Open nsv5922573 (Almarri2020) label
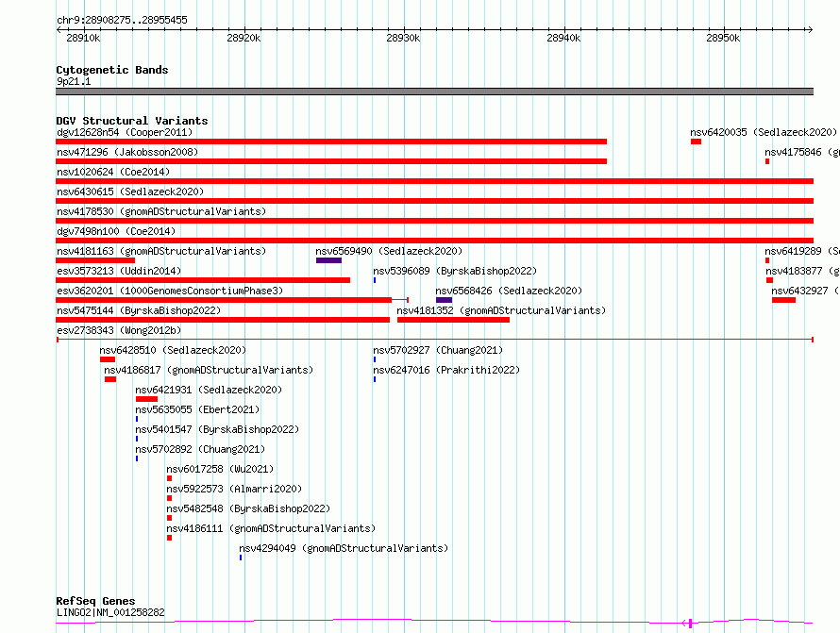Viewport: 840px width, 633px height. pos(235,489)
